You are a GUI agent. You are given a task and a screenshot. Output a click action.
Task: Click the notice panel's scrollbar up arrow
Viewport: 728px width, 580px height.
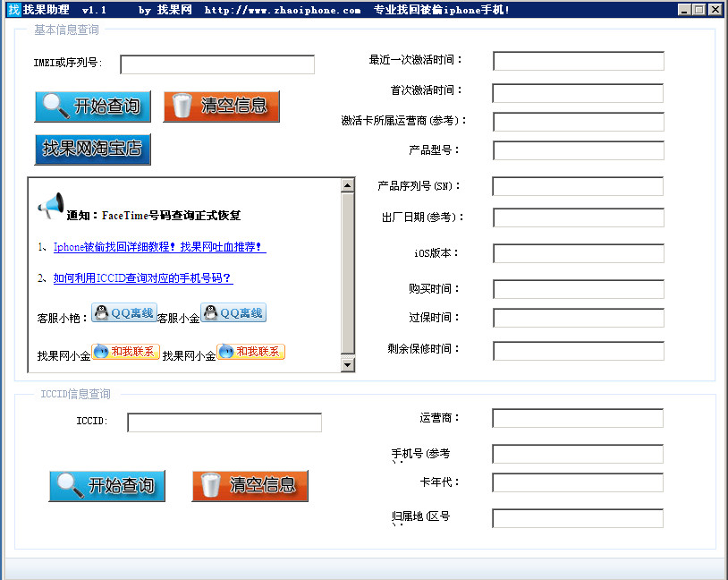tap(349, 186)
